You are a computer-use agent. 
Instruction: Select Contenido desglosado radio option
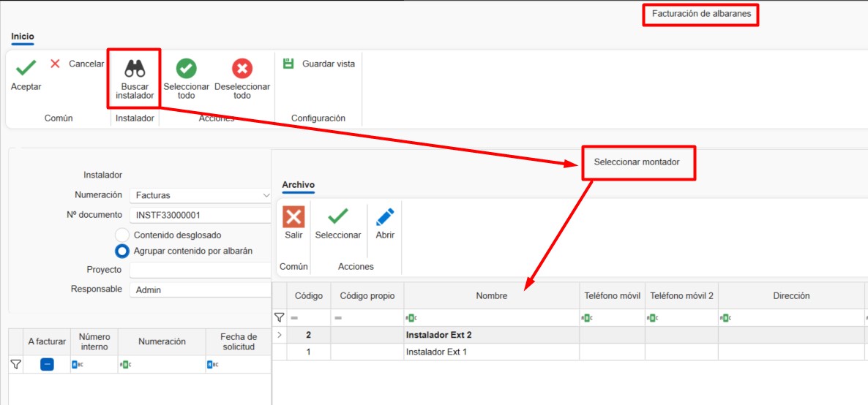pos(123,235)
